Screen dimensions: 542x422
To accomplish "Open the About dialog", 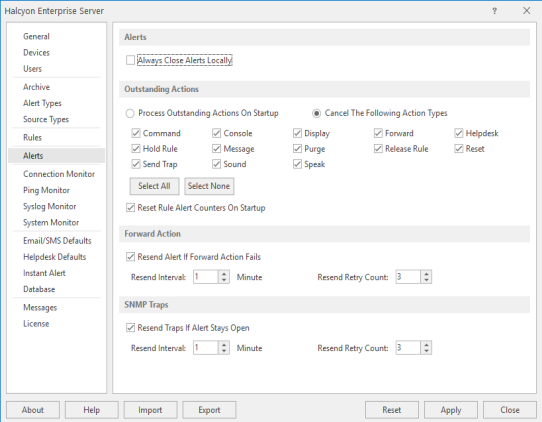I will (x=33, y=410).
